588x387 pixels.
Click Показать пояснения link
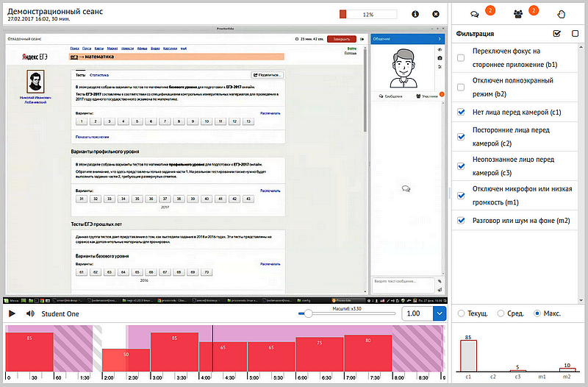[93, 137]
